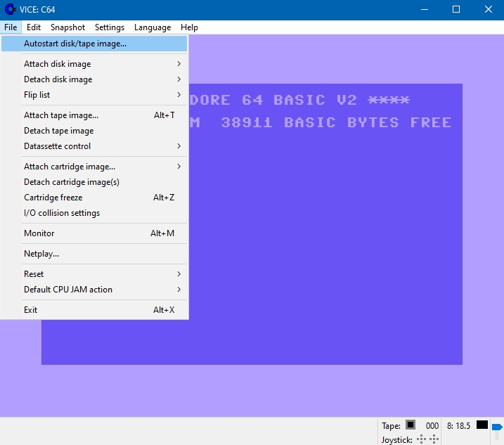Choose Exit from the File menu

click(x=94, y=309)
